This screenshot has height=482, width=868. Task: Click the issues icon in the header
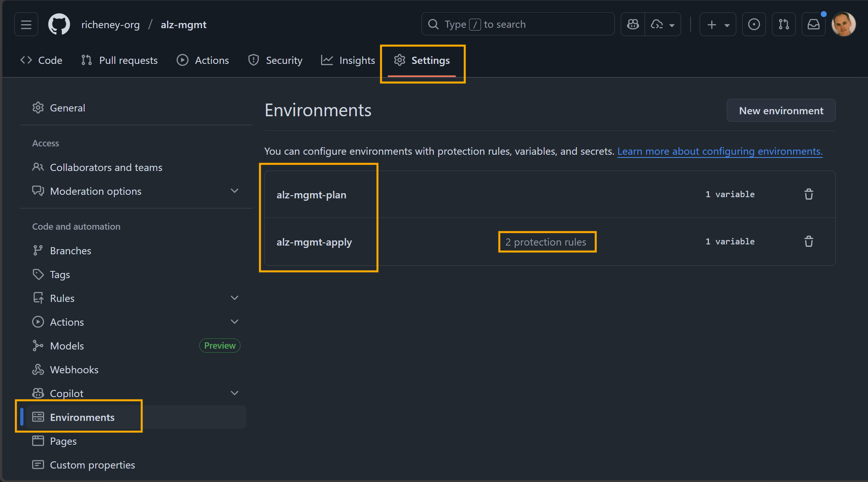(x=754, y=24)
